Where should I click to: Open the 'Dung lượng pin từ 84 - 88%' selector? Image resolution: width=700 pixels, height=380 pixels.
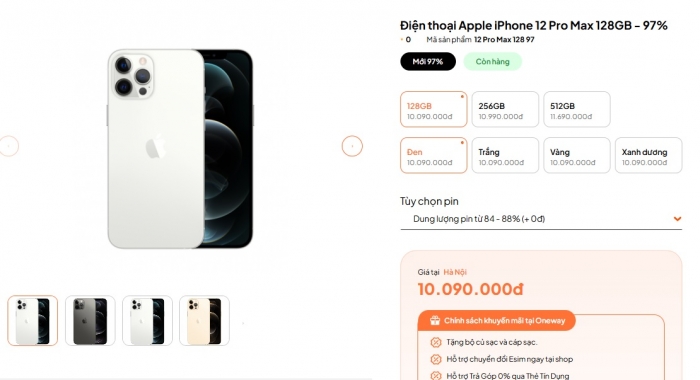pos(541,219)
